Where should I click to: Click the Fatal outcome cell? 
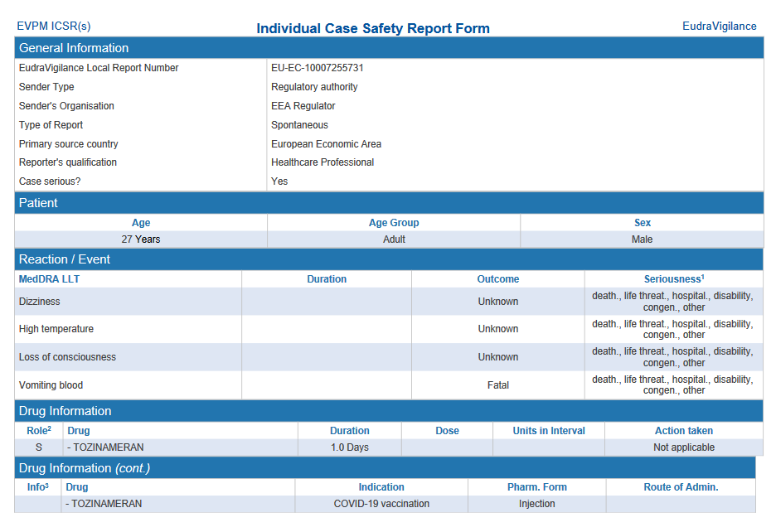497,385
